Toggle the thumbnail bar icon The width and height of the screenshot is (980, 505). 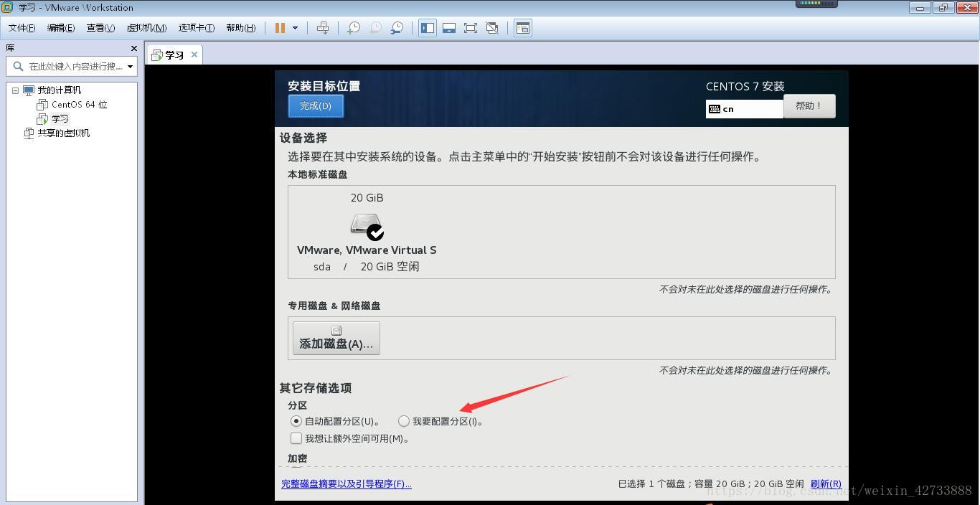pos(449,28)
